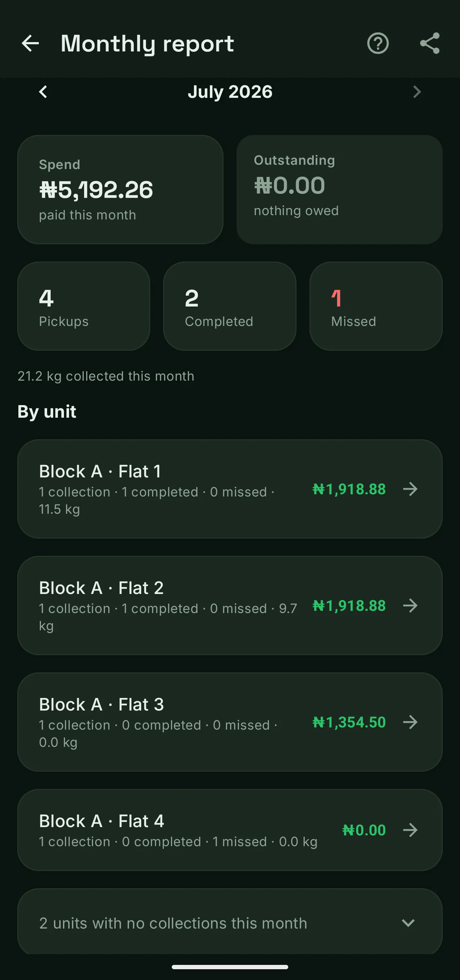Image resolution: width=460 pixels, height=980 pixels.
Task: Open Block A Flat 4 arrow
Action: pyautogui.click(x=410, y=830)
